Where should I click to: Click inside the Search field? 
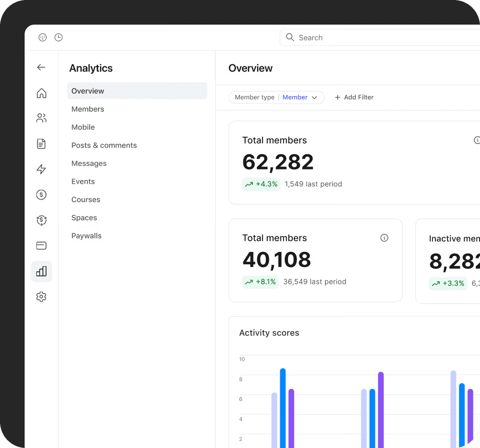pos(380,37)
